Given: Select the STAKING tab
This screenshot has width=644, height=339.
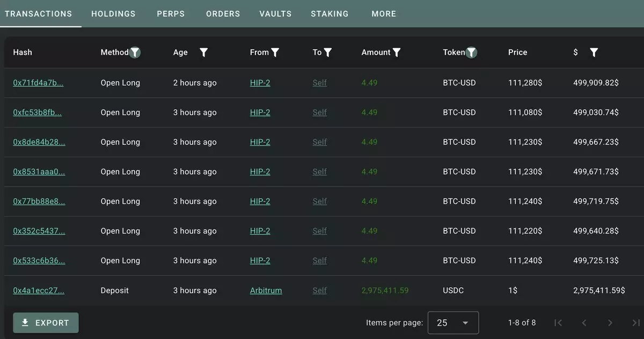Looking at the screenshot, I should (x=330, y=13).
